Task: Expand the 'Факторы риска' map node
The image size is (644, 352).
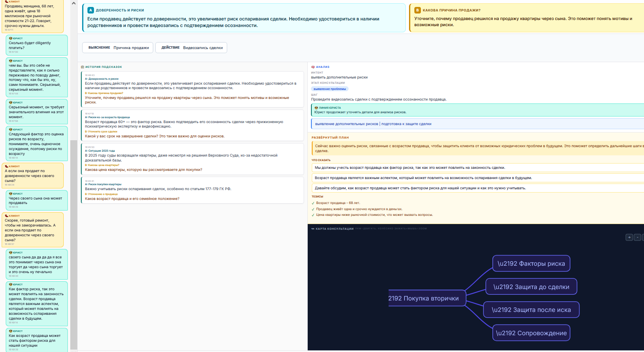Action: [x=531, y=264]
